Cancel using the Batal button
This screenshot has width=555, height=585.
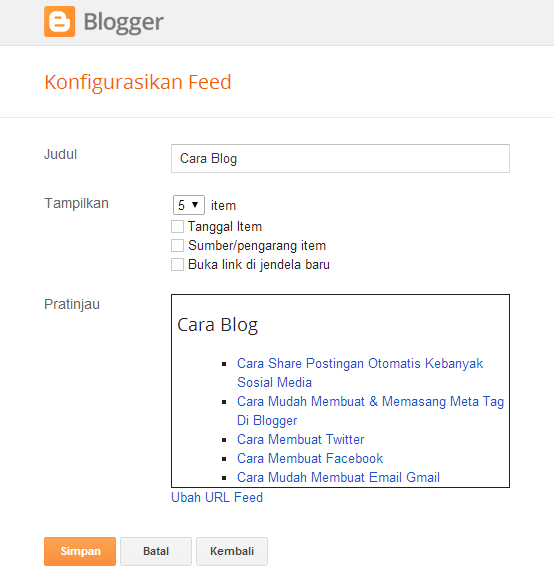pyautogui.click(x=156, y=551)
